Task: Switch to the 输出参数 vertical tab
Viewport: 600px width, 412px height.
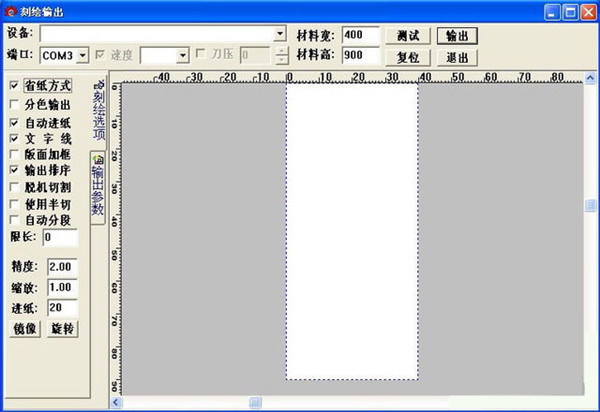Action: pos(98,187)
